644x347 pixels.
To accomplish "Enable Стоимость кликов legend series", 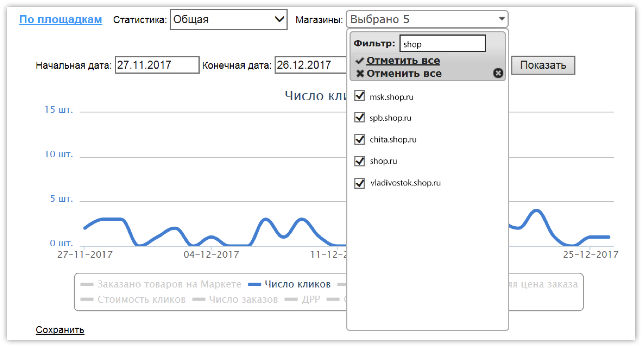I will pyautogui.click(x=141, y=299).
